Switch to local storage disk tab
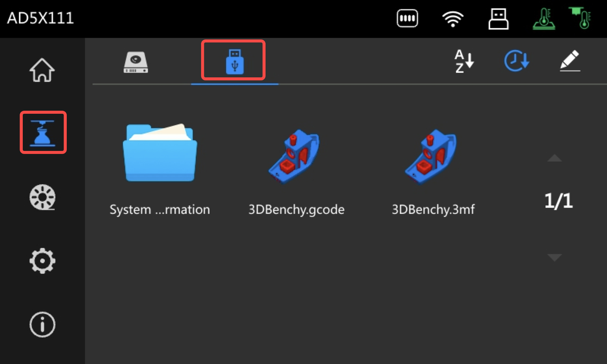 click(136, 62)
